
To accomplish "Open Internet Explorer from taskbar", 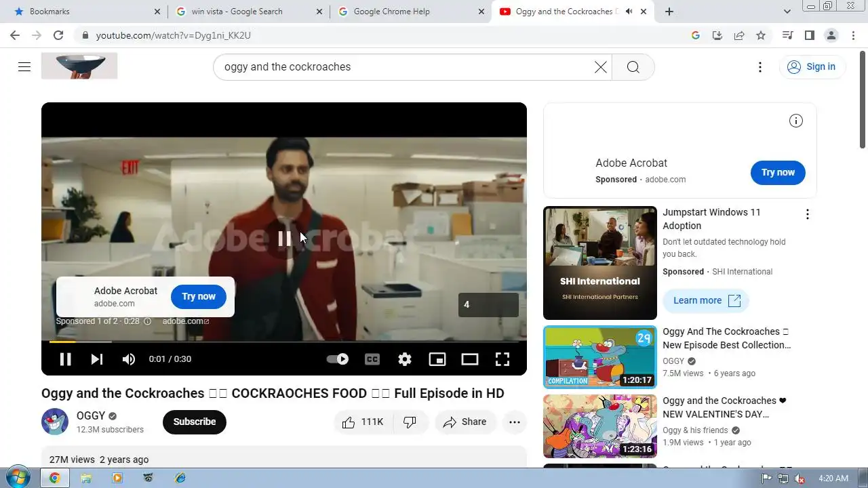I will [180, 478].
